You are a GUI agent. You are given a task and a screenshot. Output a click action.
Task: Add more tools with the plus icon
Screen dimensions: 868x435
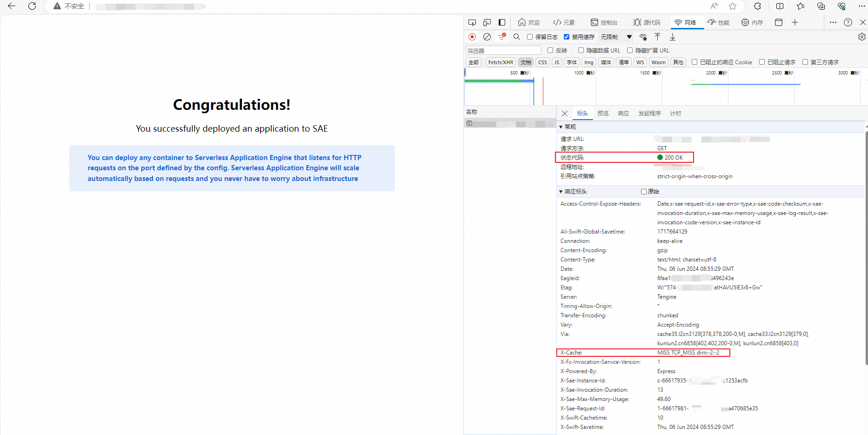coord(795,22)
